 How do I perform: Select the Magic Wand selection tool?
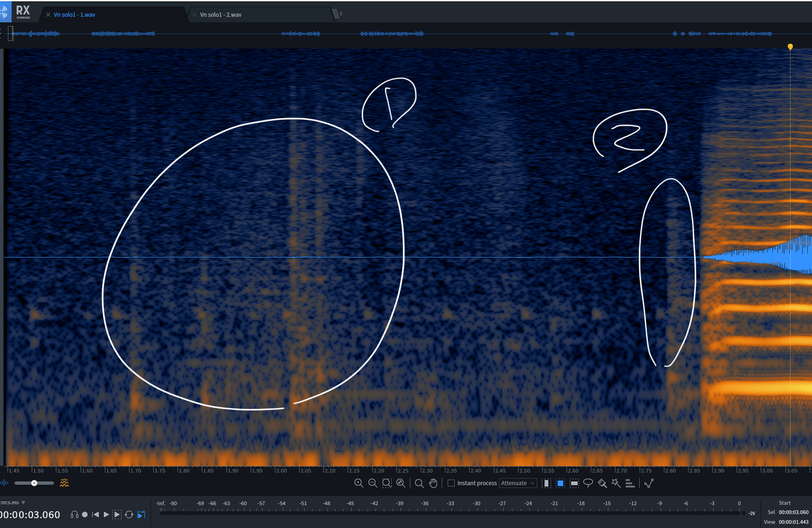coord(616,483)
